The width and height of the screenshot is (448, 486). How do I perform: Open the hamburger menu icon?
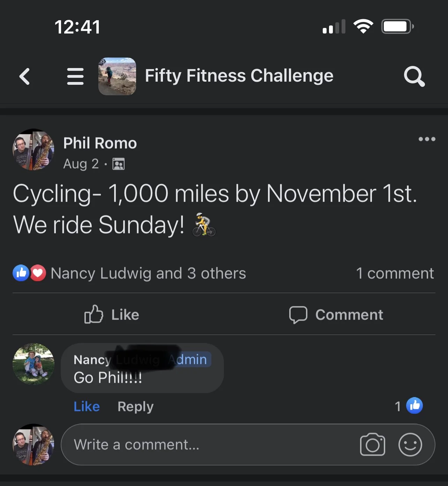click(x=75, y=76)
